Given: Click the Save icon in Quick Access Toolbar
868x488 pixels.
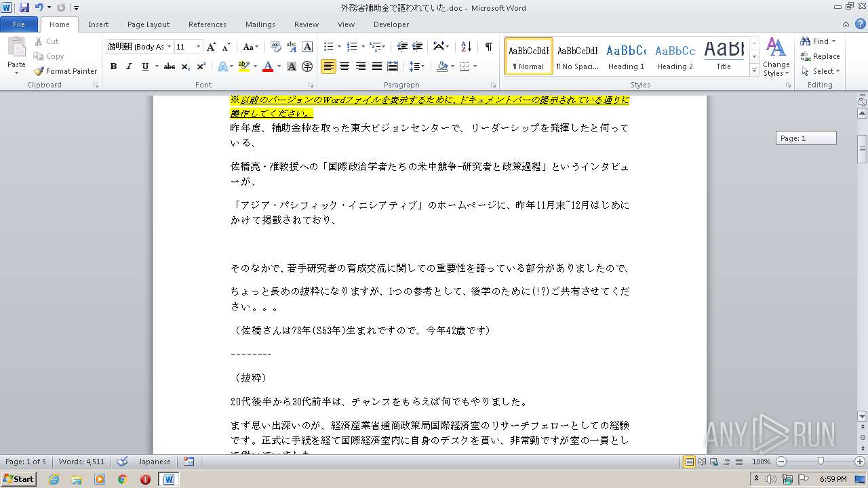Looking at the screenshot, I should [24, 7].
